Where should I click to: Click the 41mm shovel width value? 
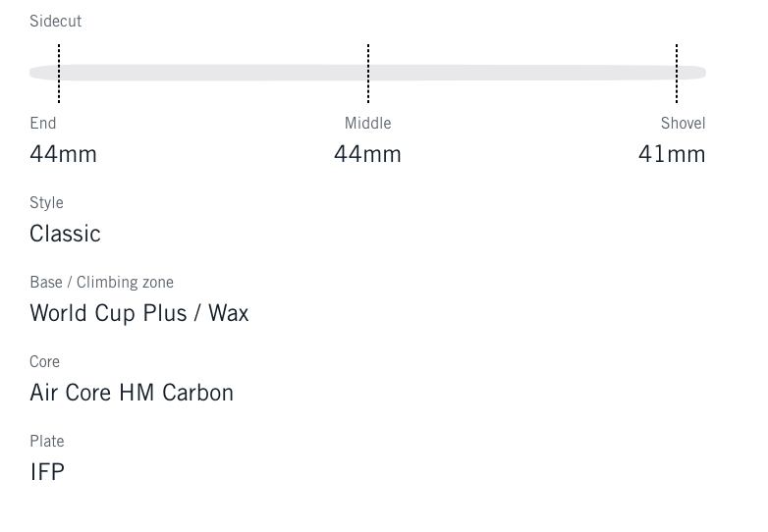pyautogui.click(x=672, y=154)
